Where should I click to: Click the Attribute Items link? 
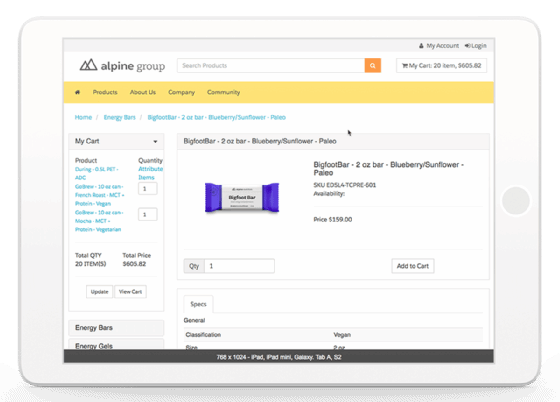150,173
